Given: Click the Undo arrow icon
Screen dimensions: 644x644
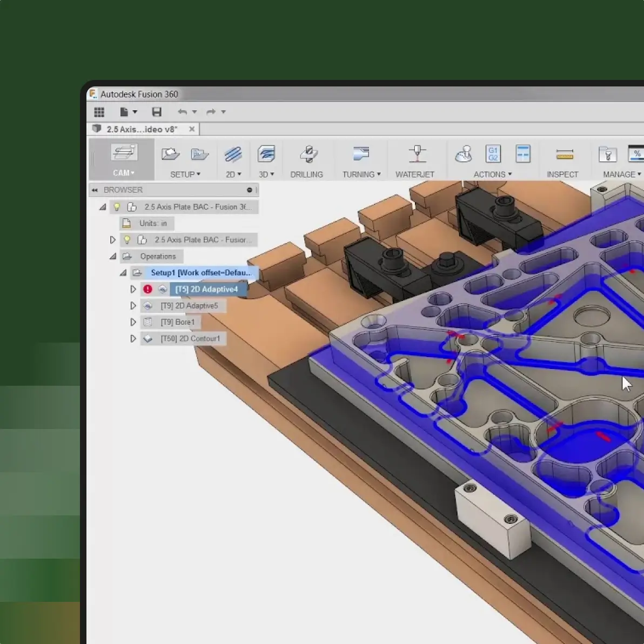Looking at the screenshot, I should 183,112.
